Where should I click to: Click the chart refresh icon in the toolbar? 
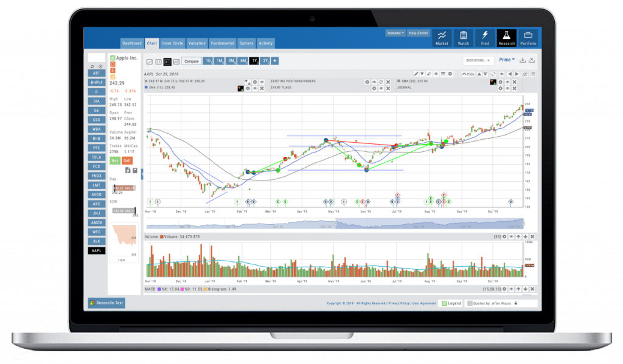pos(493,74)
